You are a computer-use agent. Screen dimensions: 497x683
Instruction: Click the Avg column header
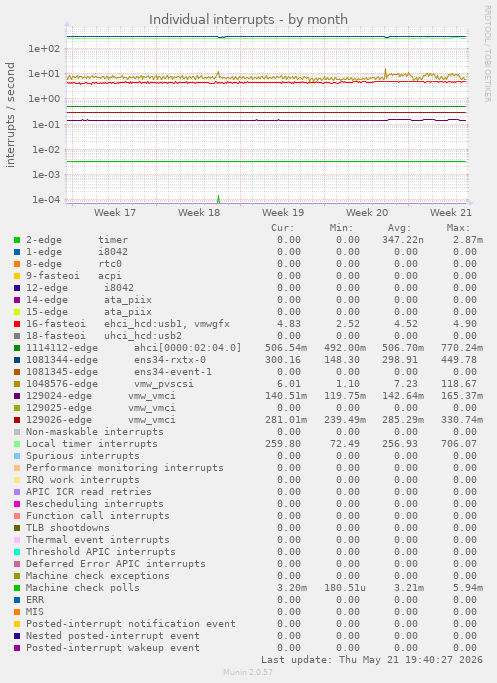click(x=399, y=228)
